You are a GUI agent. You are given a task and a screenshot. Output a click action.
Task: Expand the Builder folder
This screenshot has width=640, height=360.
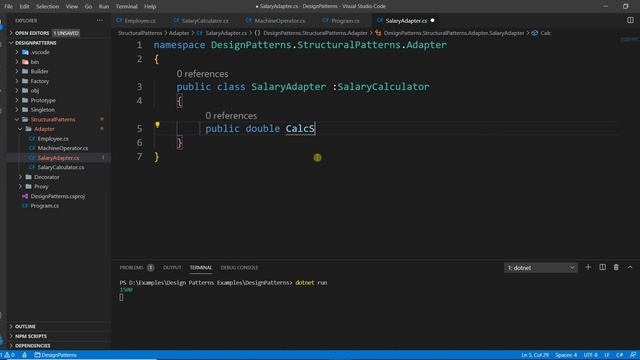coord(39,71)
